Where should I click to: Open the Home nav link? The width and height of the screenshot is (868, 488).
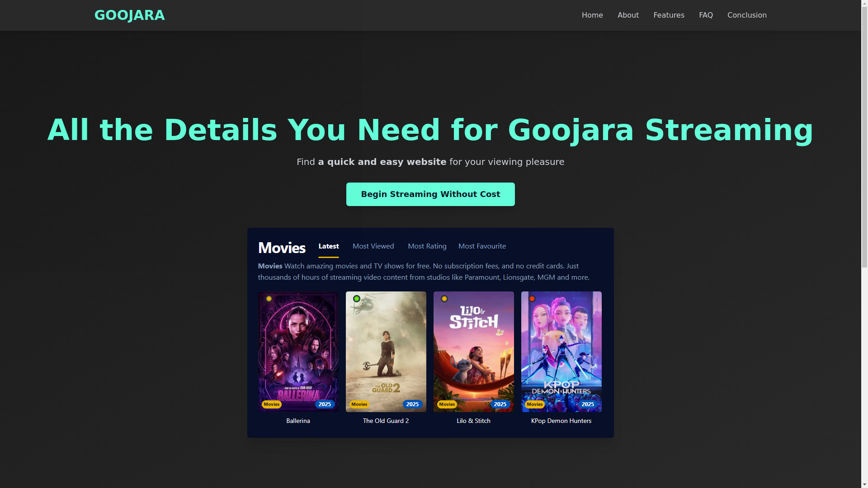pos(592,15)
